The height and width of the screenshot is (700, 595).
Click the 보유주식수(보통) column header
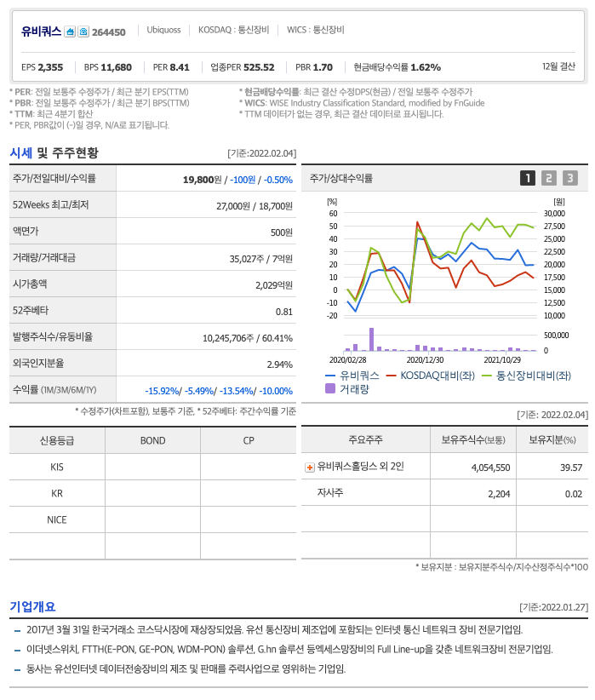click(x=473, y=439)
